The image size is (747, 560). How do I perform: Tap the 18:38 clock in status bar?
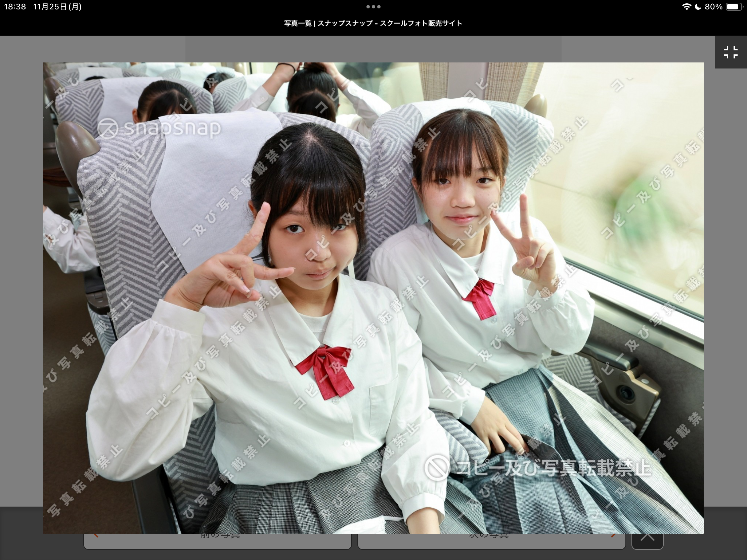[15, 7]
